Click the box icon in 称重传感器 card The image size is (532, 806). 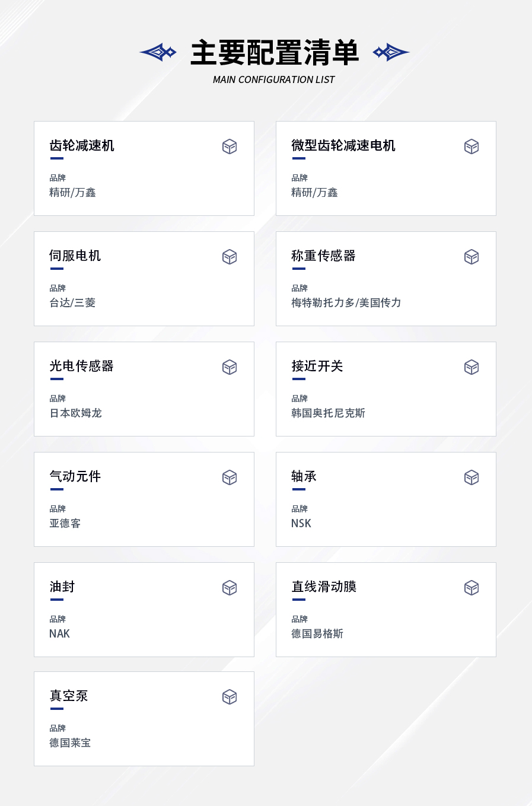click(x=472, y=257)
